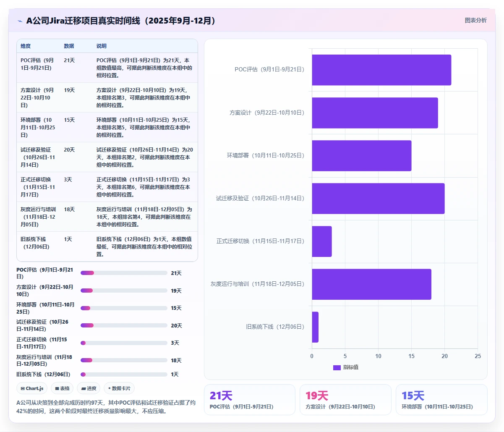Click the title icon beside A公司Jira迁移项目
Viewport: 504px width, 432px height.
(20, 21)
